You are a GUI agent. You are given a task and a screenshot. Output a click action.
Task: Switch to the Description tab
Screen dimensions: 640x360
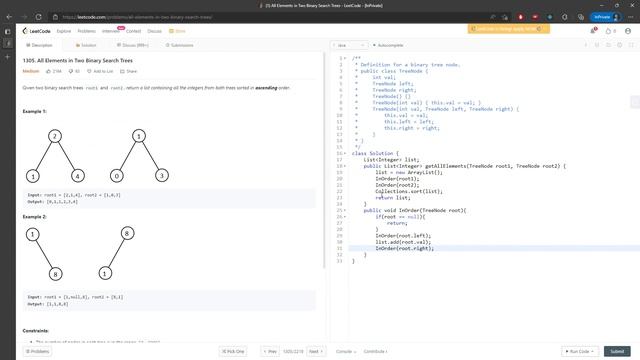tap(39, 45)
